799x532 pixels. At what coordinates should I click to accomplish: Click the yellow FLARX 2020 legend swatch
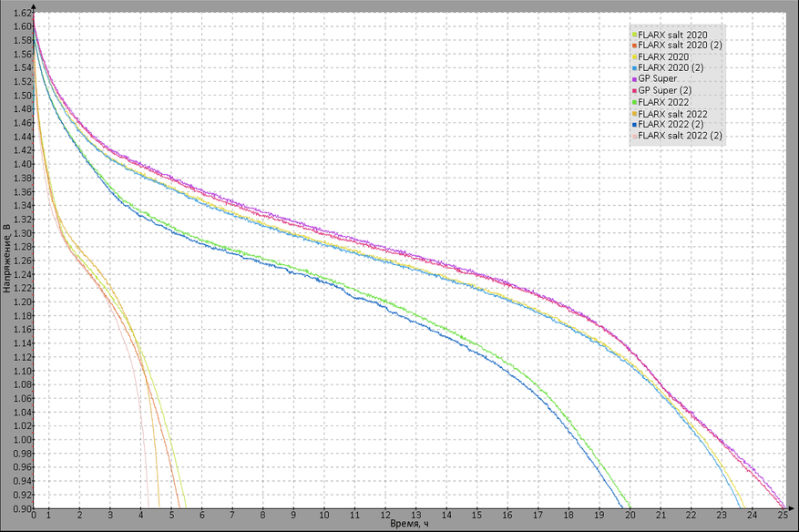635,56
